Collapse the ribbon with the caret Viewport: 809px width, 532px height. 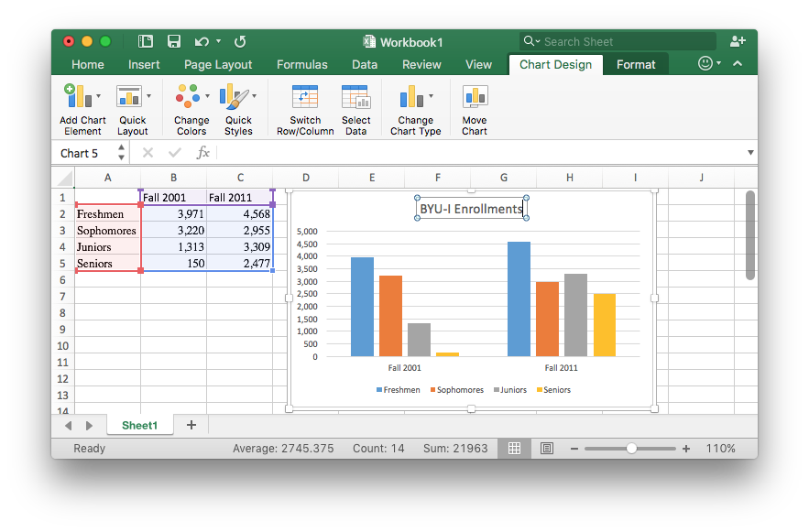click(x=738, y=63)
